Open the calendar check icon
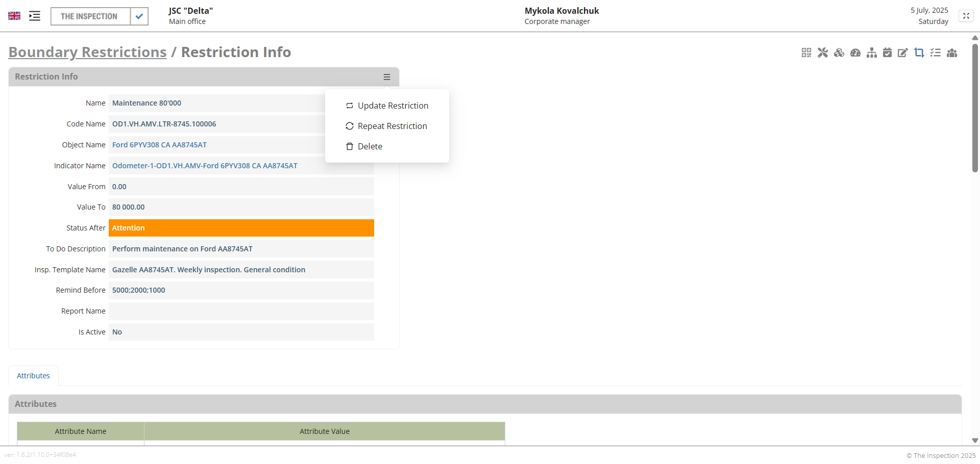The height and width of the screenshot is (464, 980). pyautogui.click(x=888, y=53)
